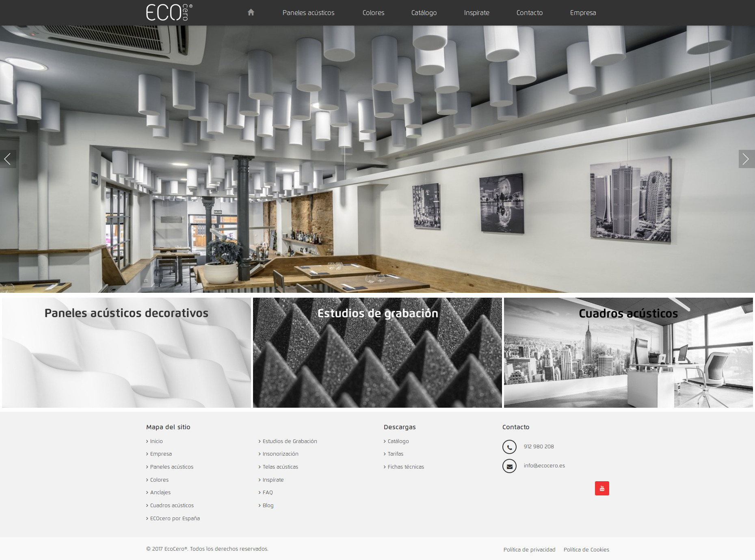Go to previous slide with left arrow

[8, 159]
